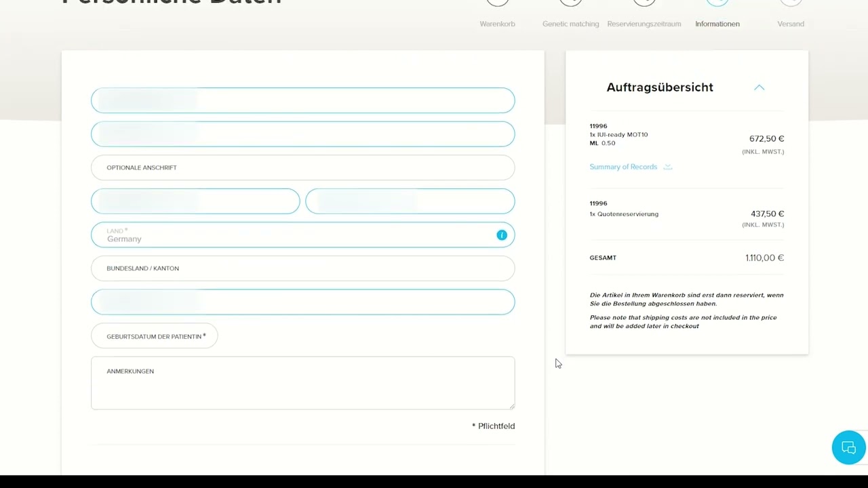
Task: Click the Optionale Anschrift input field
Action: pyautogui.click(x=303, y=167)
